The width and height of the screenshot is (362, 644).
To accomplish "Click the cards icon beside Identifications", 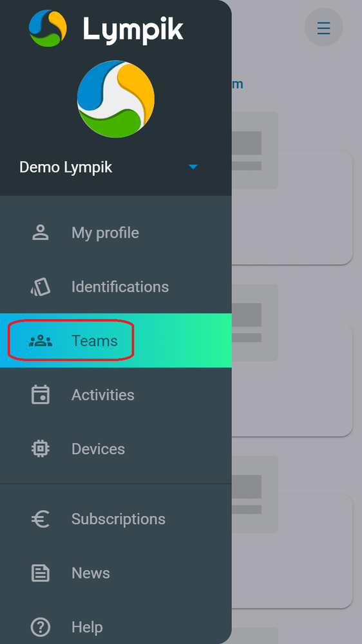I will 41,287.
